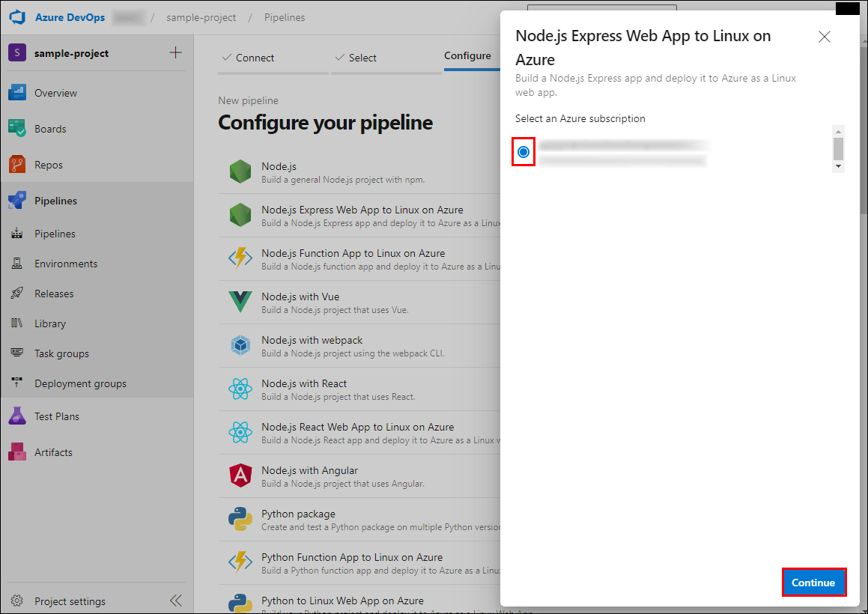The width and height of the screenshot is (868, 614).
Task: Click the Node.js Express Web App icon
Action: 240,215
